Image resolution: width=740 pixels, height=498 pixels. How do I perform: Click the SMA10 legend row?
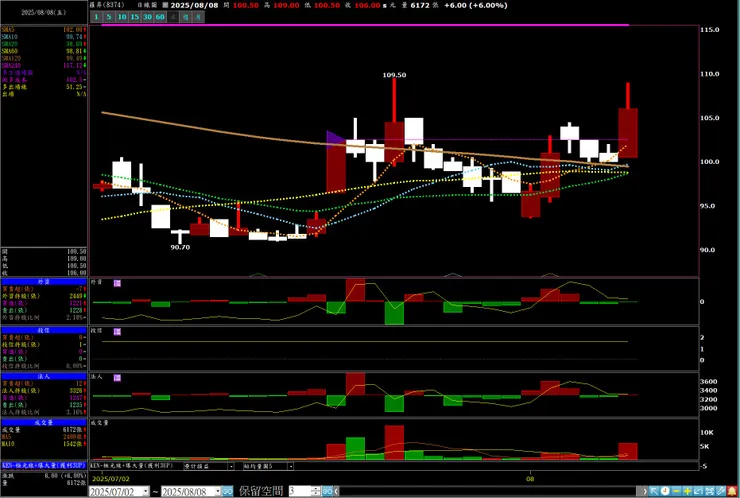click(x=44, y=37)
